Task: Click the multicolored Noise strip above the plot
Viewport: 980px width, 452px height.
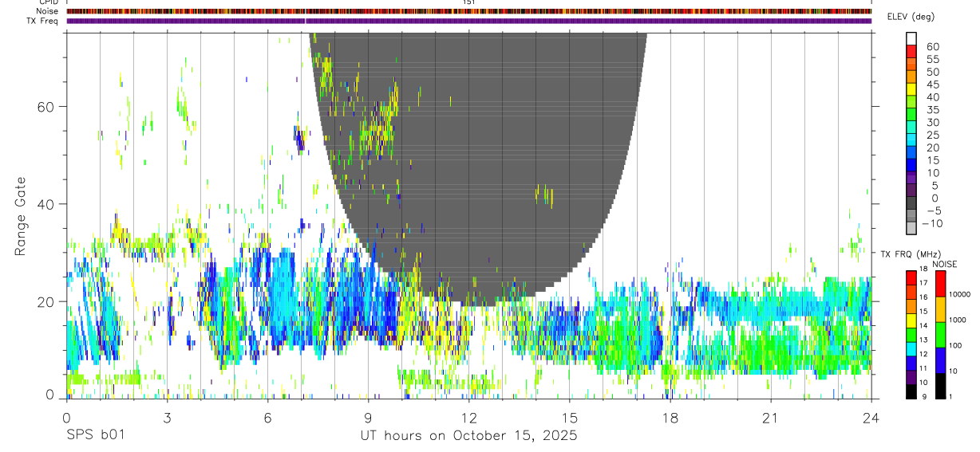Action: tap(469, 11)
